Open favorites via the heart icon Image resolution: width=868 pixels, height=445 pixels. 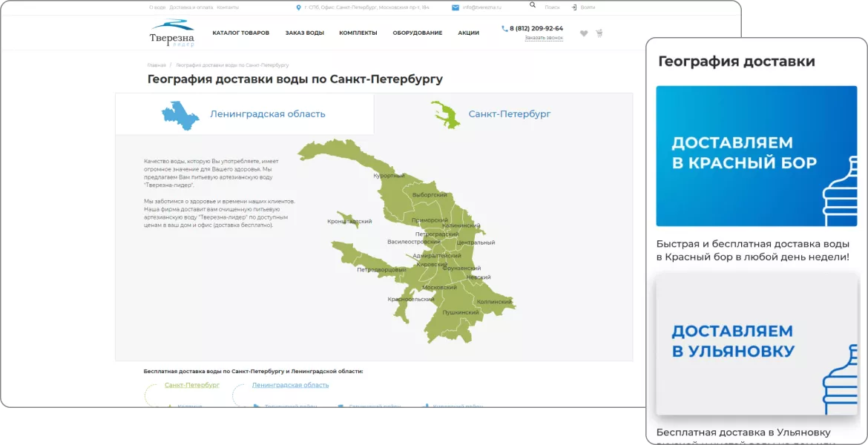[x=583, y=33]
